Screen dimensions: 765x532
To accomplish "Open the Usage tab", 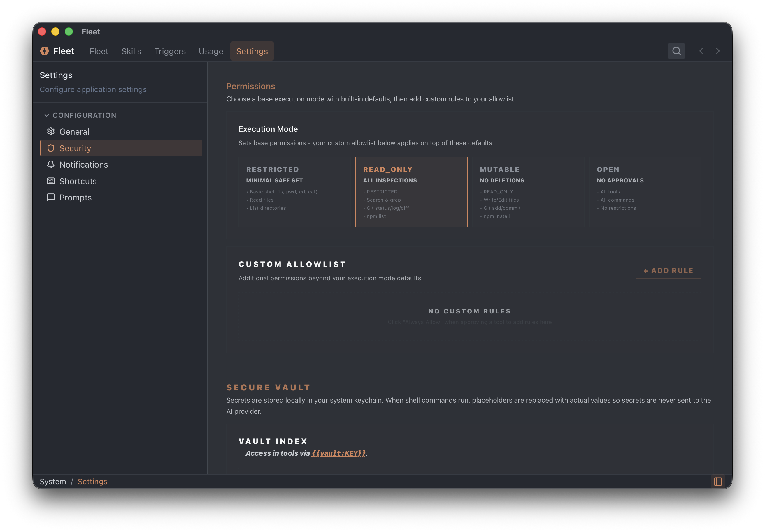I will tap(210, 51).
